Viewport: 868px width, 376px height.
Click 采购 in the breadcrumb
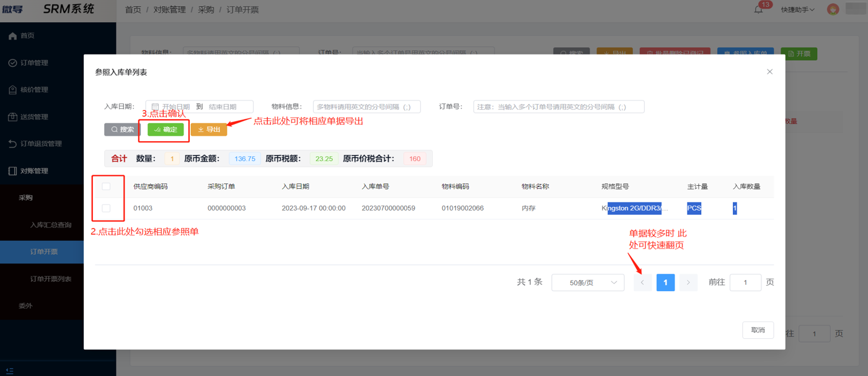click(x=206, y=10)
